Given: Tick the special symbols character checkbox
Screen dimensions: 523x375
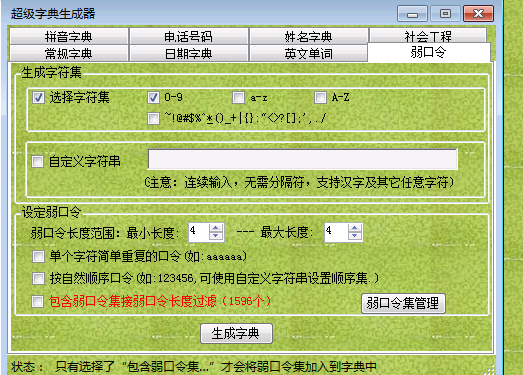Looking at the screenshot, I should click(153, 118).
